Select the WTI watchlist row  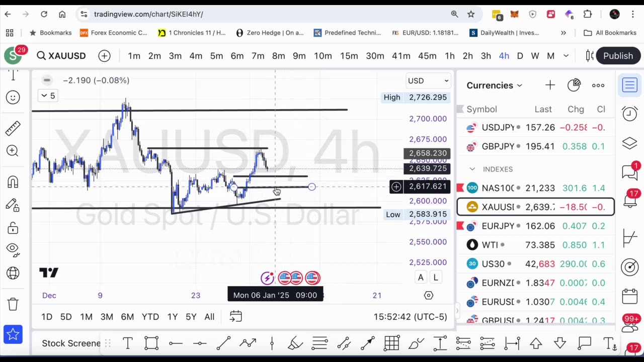(x=535, y=245)
